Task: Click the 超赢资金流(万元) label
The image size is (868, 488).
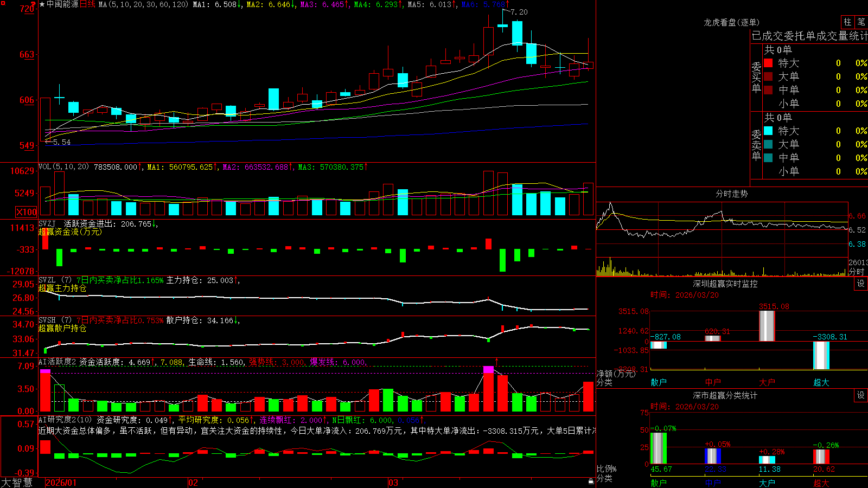Action: point(70,232)
